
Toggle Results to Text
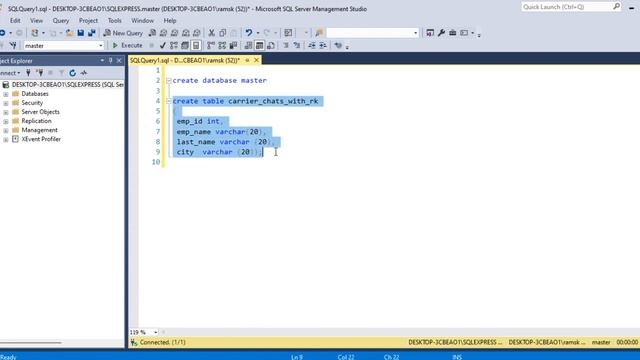248,45
